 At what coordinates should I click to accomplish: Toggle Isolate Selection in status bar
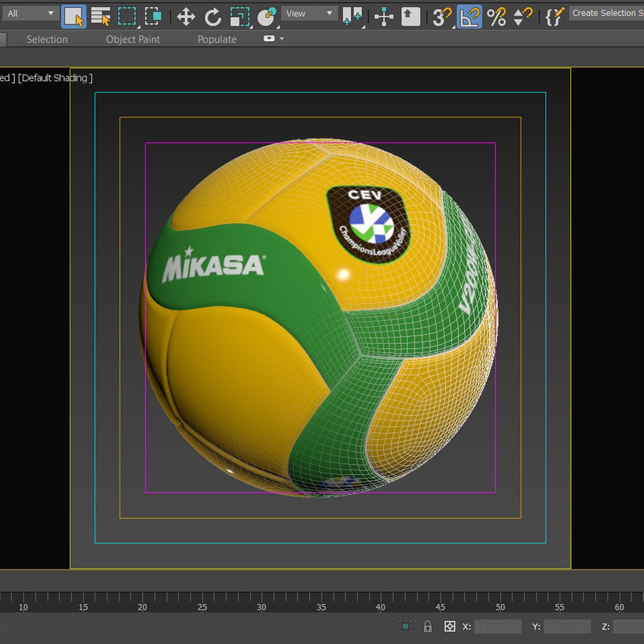coord(405,626)
